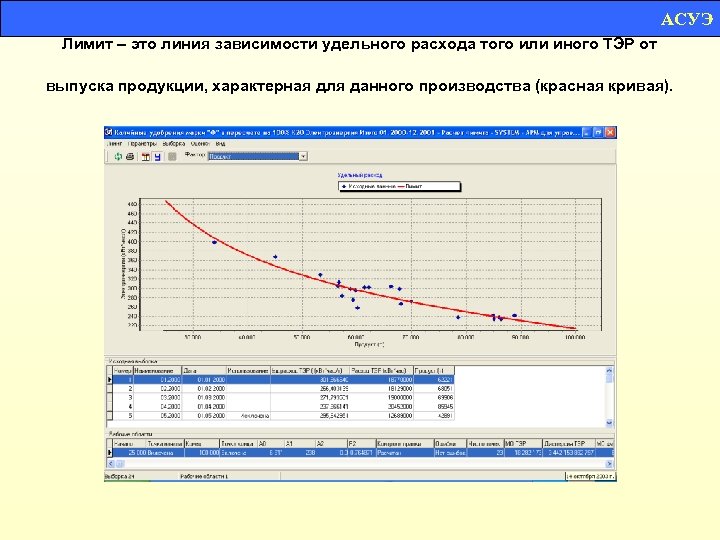Click the greyed-out square toolbar icon
Viewport: 720px width, 540px height.
tap(172, 157)
